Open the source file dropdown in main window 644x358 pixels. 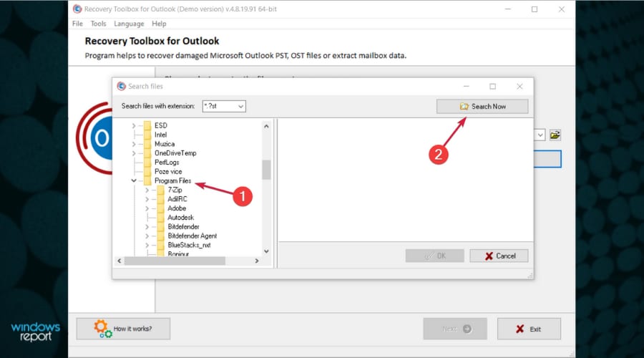click(x=540, y=135)
